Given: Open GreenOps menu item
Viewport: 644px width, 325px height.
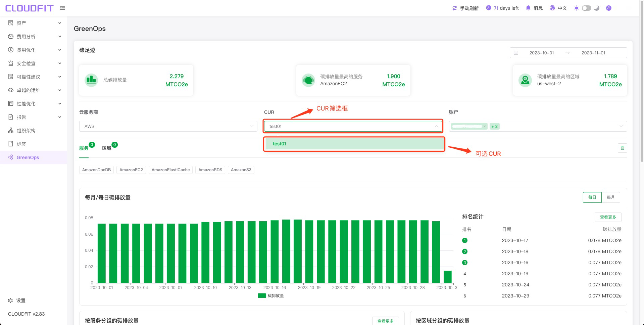Looking at the screenshot, I should (x=34, y=157).
